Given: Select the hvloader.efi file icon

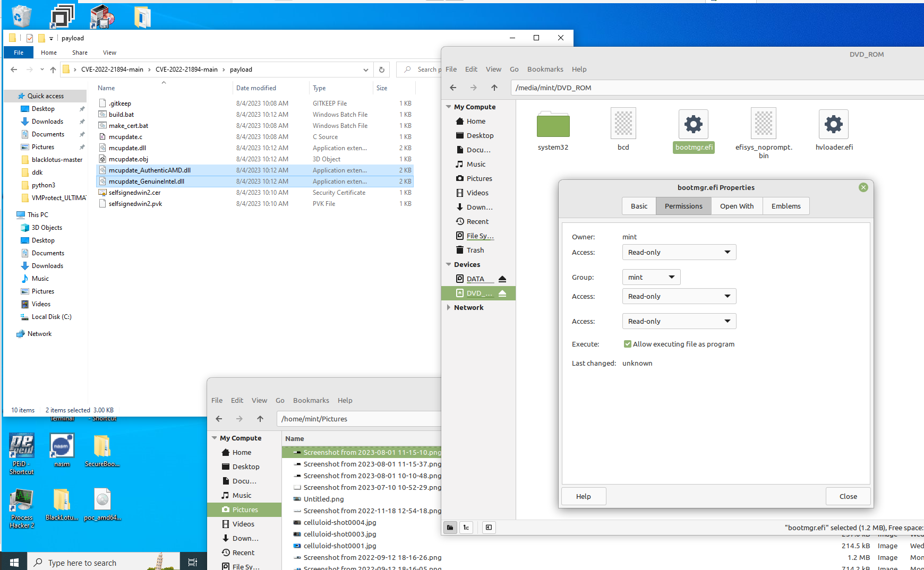Looking at the screenshot, I should tap(833, 123).
